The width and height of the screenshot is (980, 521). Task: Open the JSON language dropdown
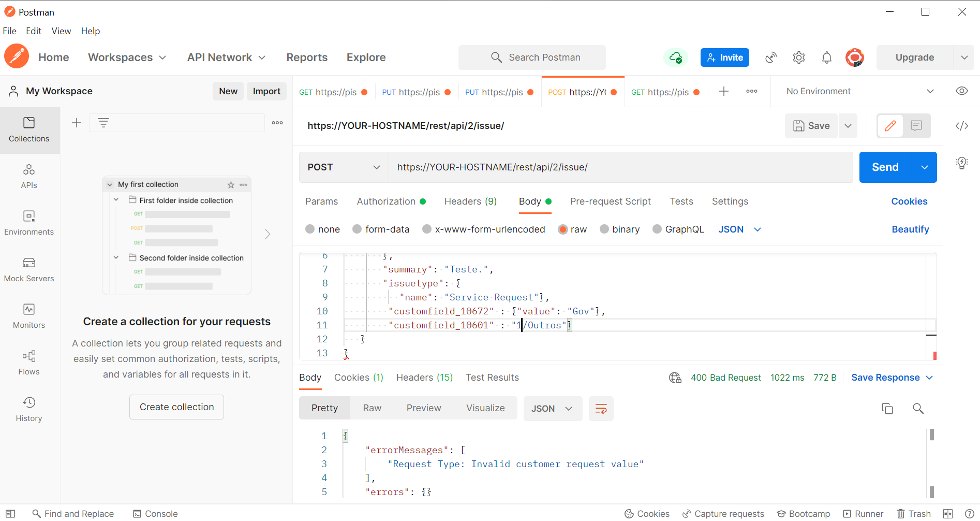click(x=739, y=229)
